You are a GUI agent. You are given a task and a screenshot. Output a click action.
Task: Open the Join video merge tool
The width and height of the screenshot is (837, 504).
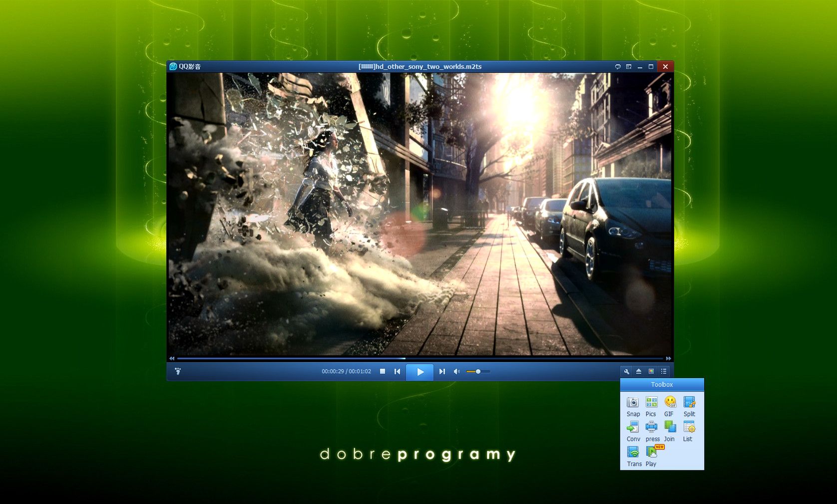(x=670, y=432)
